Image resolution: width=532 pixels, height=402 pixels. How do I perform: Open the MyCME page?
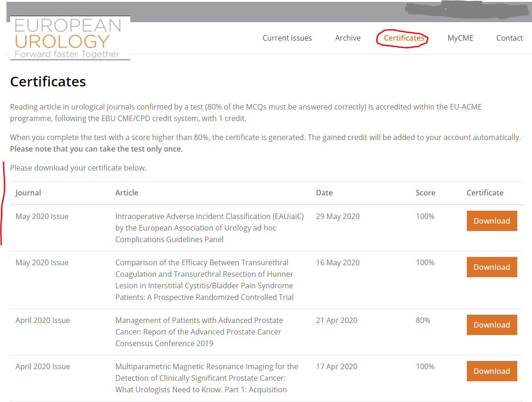click(460, 38)
